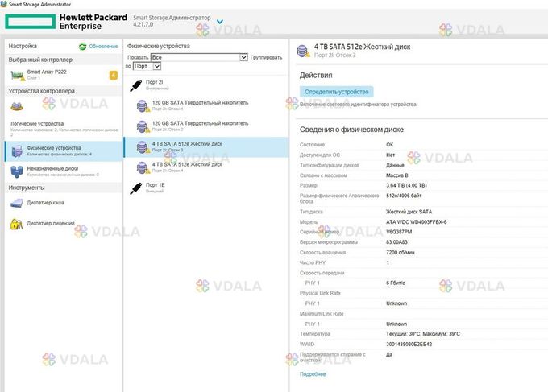This screenshot has height=392, width=548.
Task: Open the Диспетчер лицензий lock icon
Action: pos(17,223)
